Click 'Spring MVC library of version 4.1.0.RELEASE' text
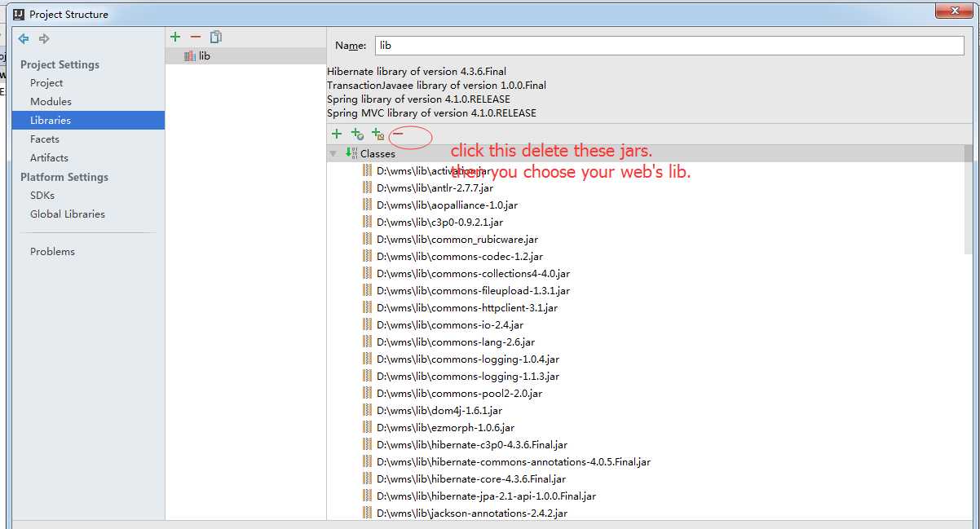 (x=431, y=113)
